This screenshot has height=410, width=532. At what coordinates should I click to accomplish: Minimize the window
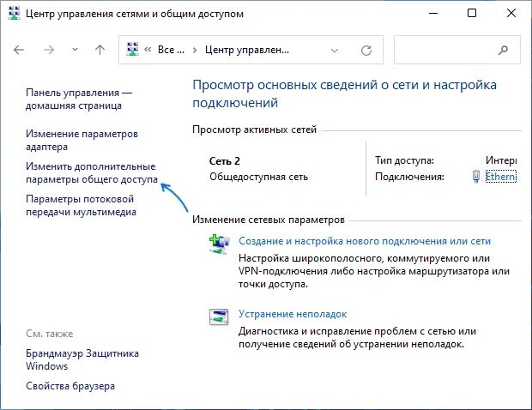pos(433,13)
